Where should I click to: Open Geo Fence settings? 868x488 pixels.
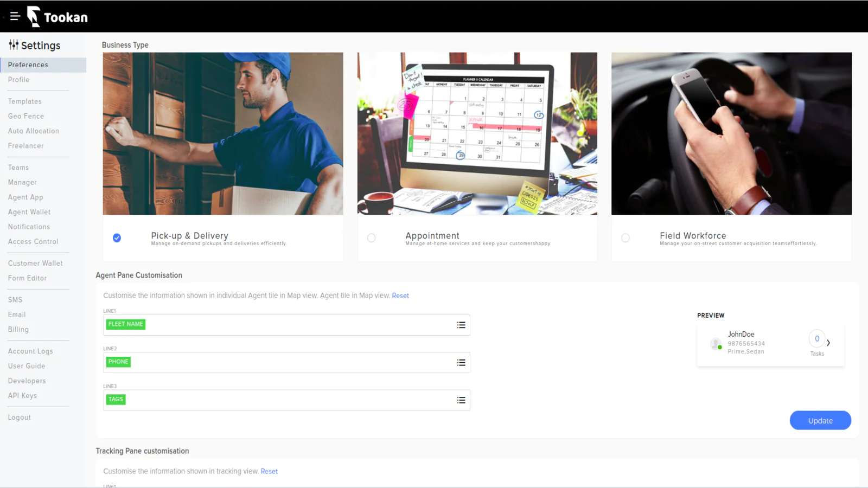[x=26, y=116]
